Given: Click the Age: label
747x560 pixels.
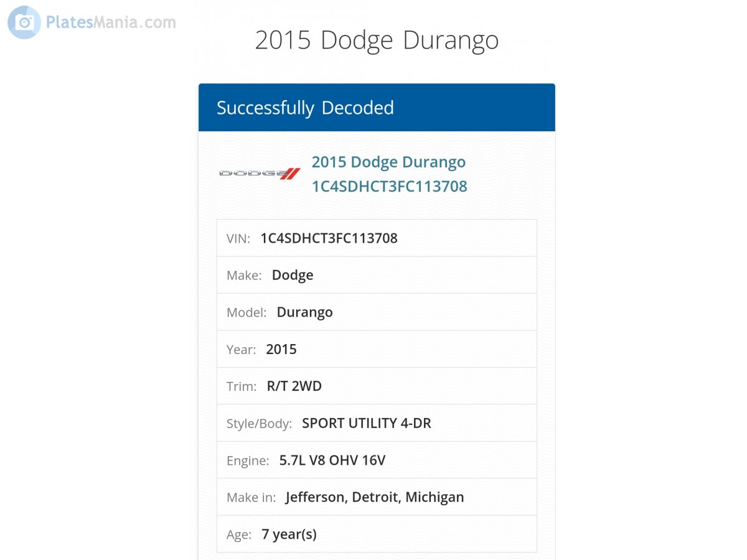Looking at the screenshot, I should tap(239, 535).
